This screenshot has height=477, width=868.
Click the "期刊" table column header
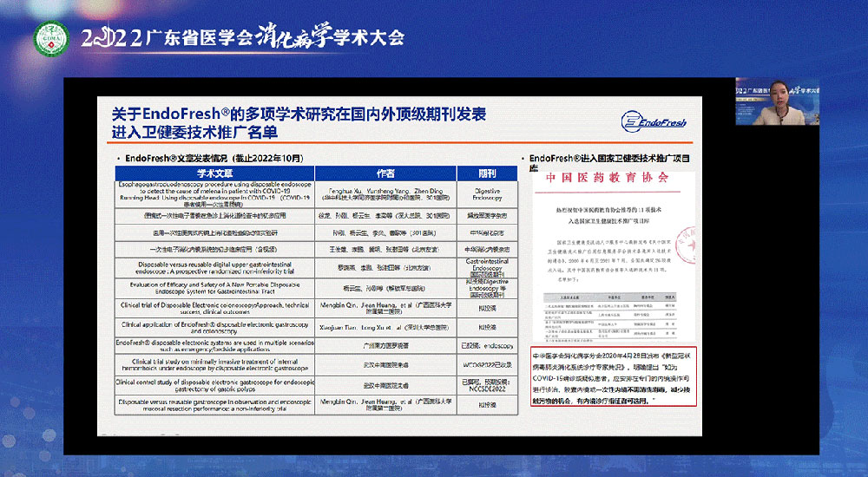[x=487, y=173]
